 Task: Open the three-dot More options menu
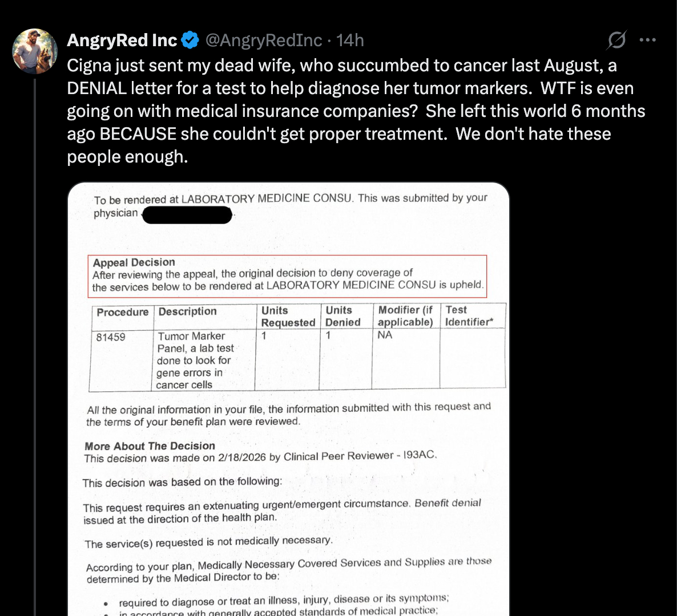tap(647, 40)
